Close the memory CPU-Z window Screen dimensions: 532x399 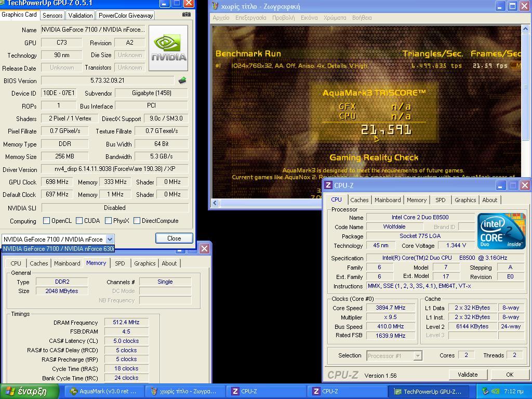[x=204, y=249]
